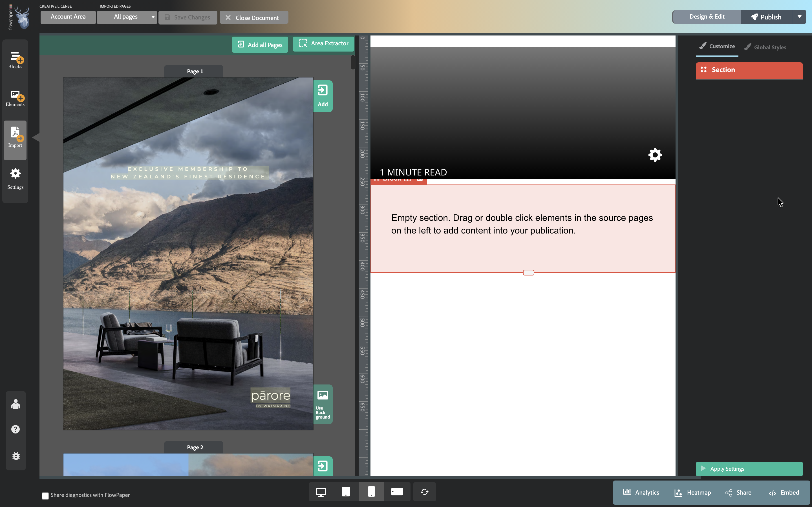Click the user profile icon

click(16, 404)
